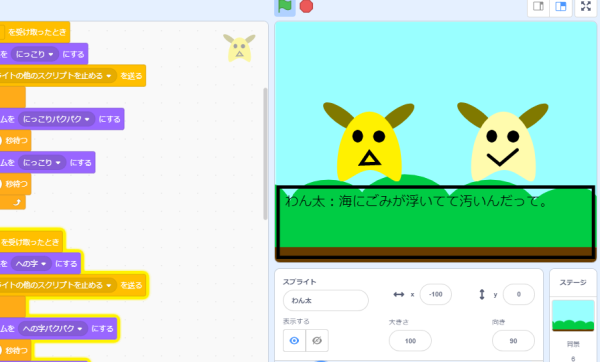This screenshot has height=362, width=600.
Task: Click the green flag to run
Action: 285,6
